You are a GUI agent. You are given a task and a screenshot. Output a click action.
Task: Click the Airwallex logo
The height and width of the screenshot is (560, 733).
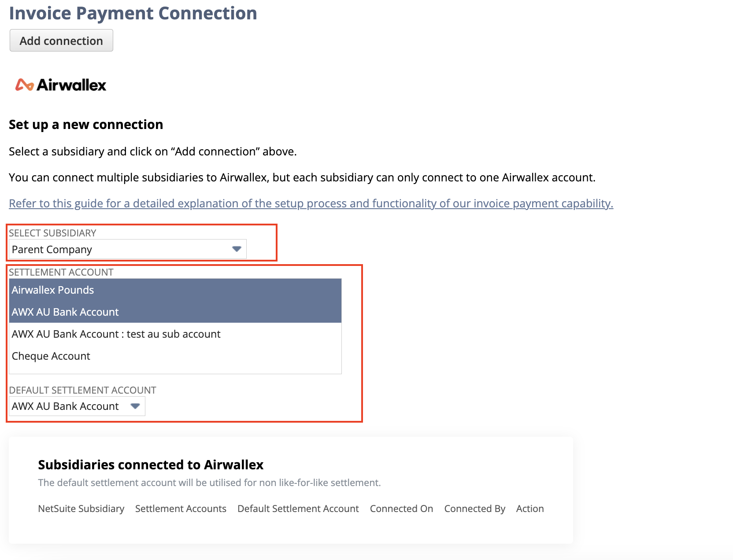(61, 85)
